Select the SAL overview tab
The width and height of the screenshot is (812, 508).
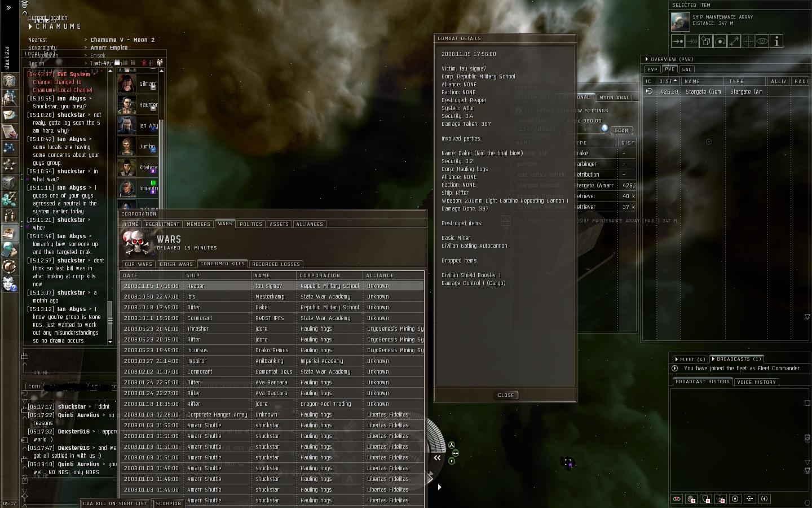point(686,69)
